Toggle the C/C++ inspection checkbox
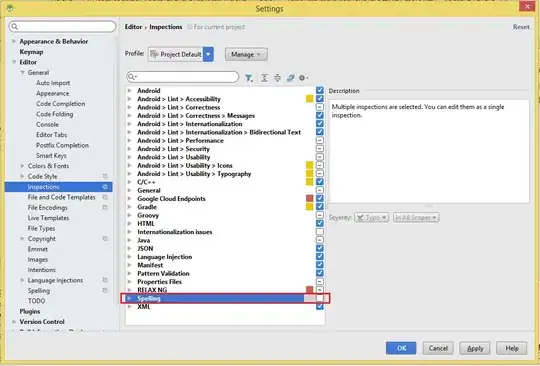The image size is (540, 366). (320, 182)
